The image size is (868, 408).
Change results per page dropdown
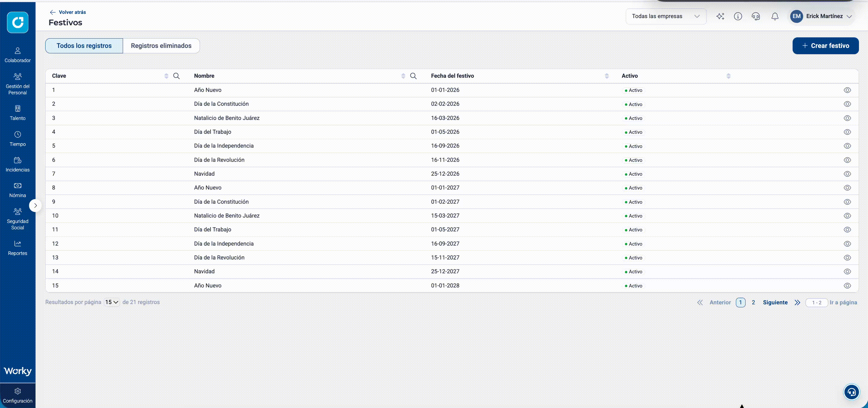[112, 302]
